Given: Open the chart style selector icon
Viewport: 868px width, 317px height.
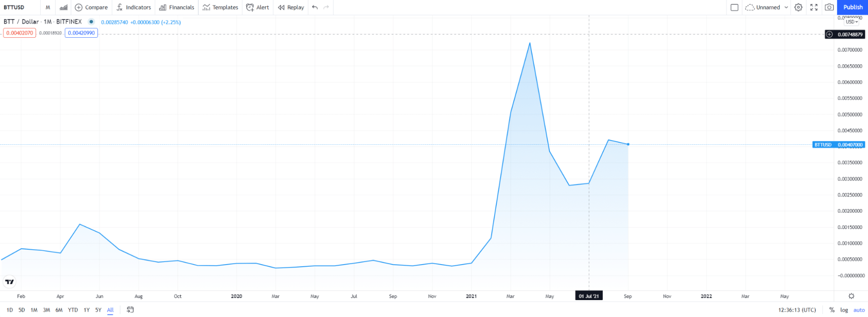Looking at the screenshot, I should (63, 7).
